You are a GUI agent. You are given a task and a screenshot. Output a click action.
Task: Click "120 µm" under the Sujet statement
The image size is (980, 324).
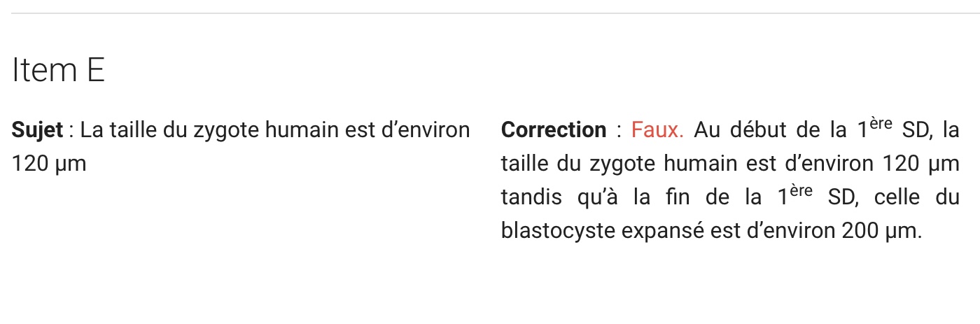click(x=49, y=164)
